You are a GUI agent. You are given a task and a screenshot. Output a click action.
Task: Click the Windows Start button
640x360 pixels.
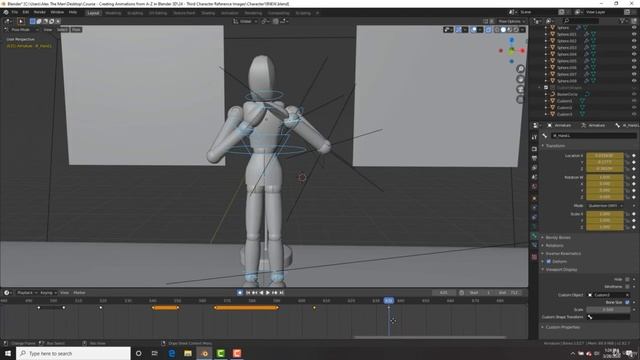tap(8, 353)
